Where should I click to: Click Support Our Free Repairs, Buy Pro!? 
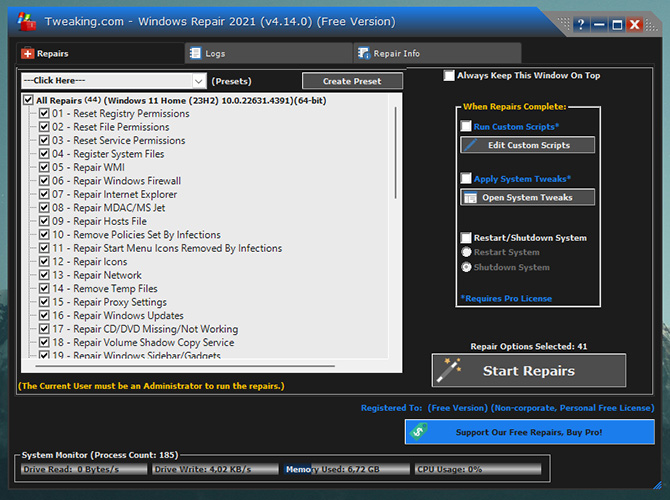click(529, 432)
